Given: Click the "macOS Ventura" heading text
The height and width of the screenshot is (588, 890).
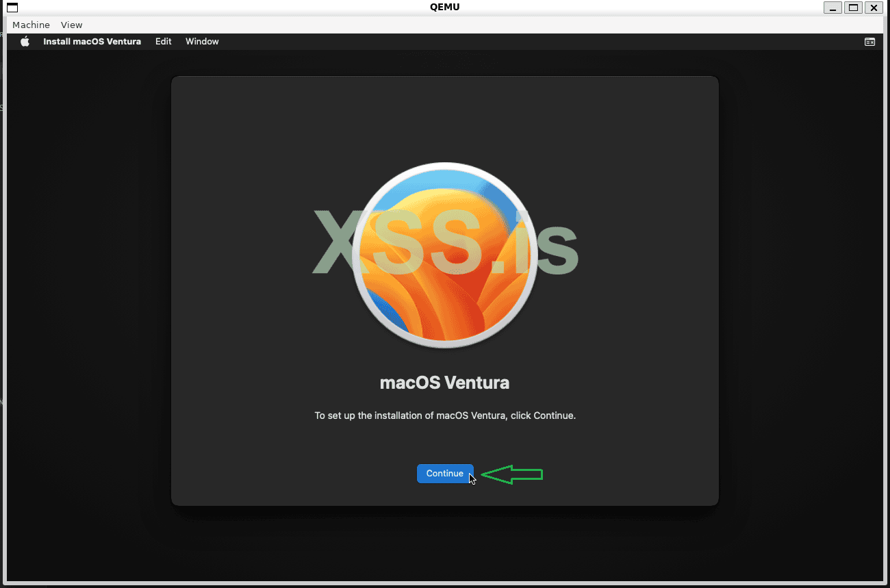Looking at the screenshot, I should tap(445, 383).
